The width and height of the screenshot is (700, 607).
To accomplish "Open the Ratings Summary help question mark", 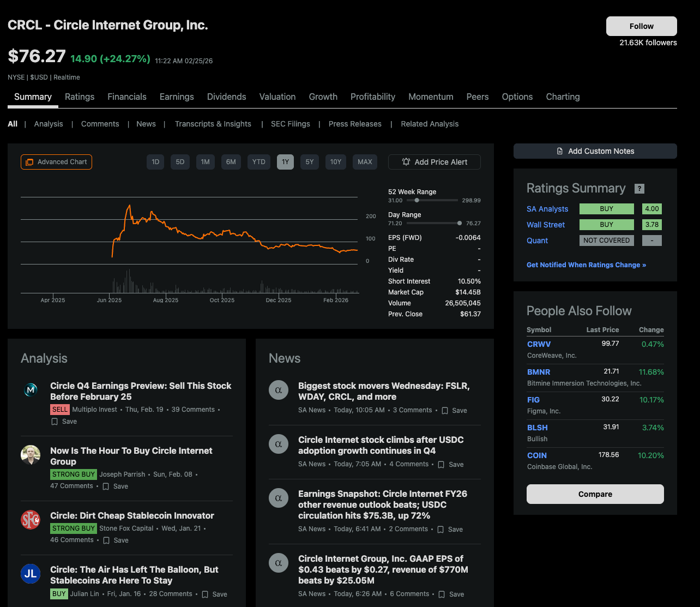I will (x=639, y=189).
